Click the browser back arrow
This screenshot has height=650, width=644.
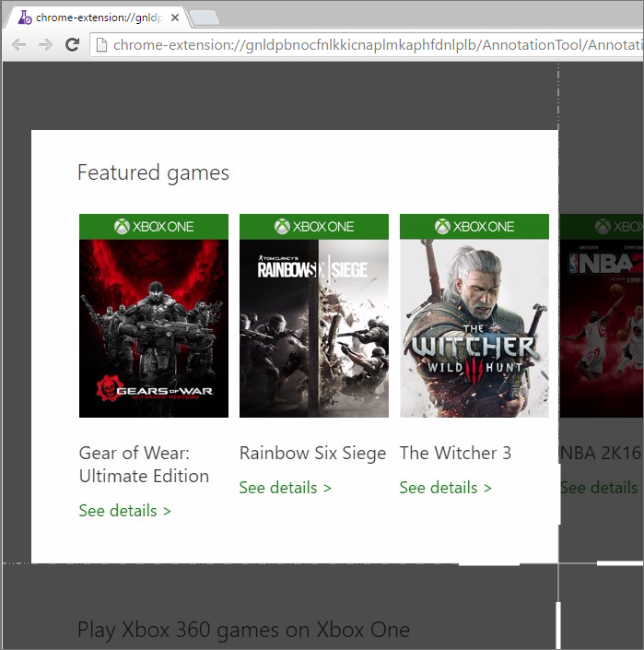click(x=19, y=44)
